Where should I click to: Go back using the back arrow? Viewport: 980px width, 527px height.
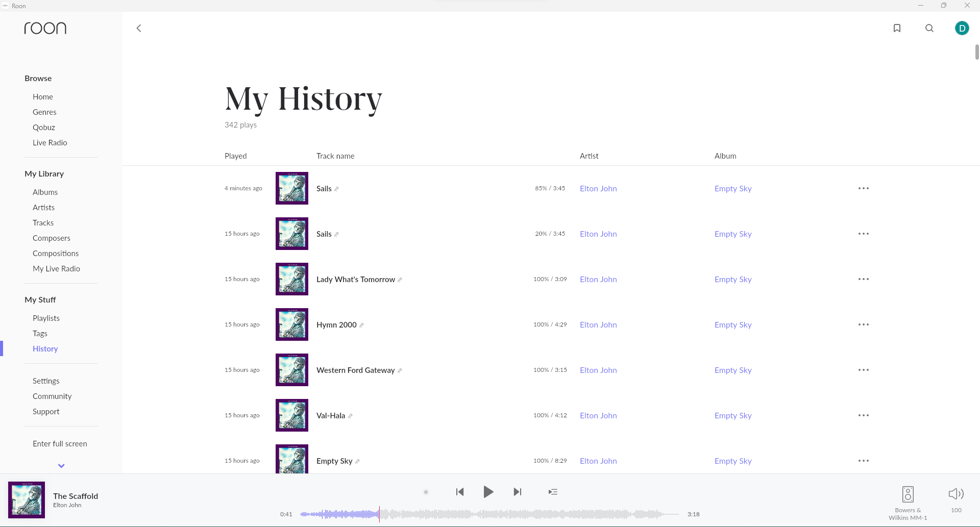tap(138, 28)
